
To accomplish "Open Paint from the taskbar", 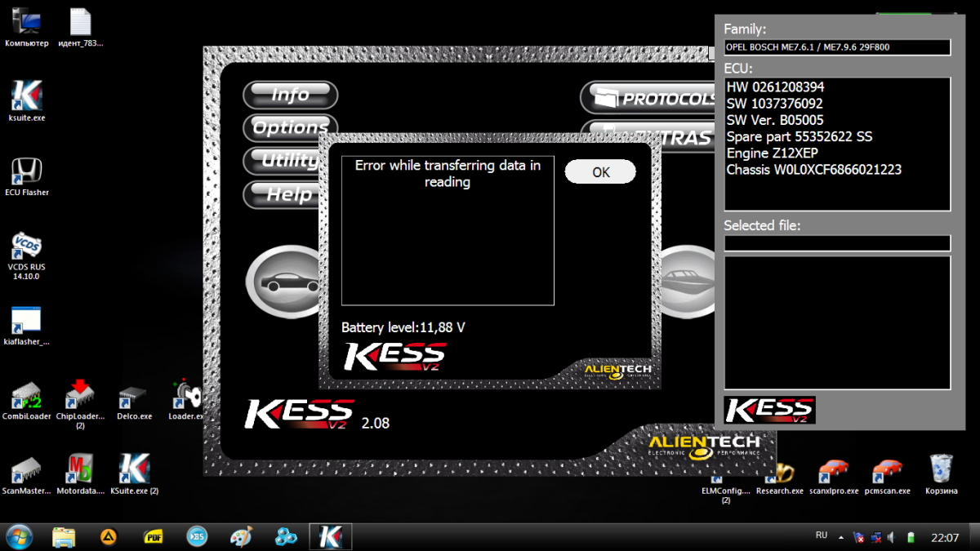I will [x=241, y=536].
